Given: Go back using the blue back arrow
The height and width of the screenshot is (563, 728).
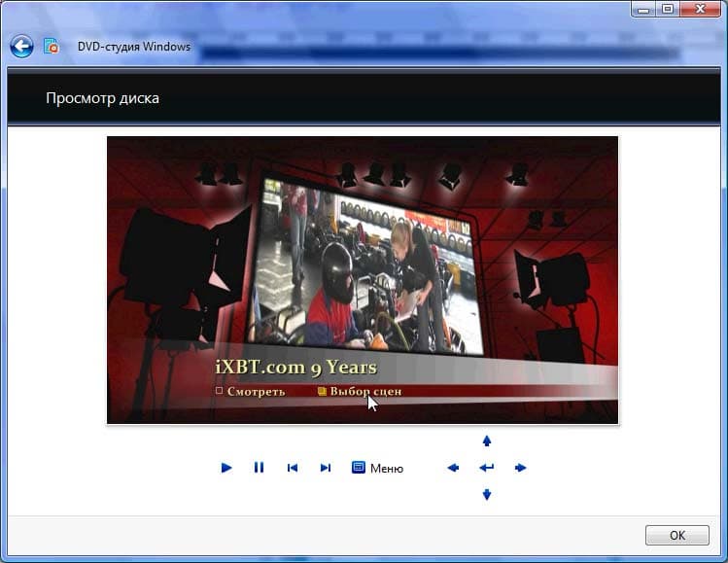Looking at the screenshot, I should tap(21, 47).
